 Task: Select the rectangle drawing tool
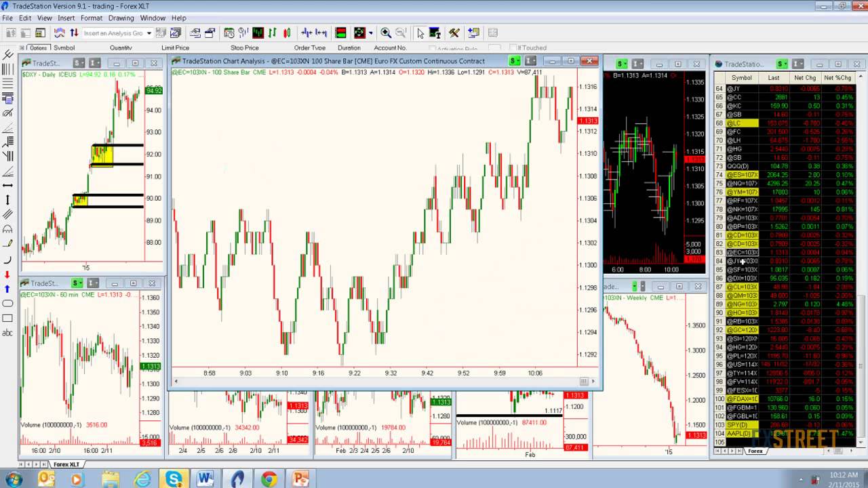[7, 318]
